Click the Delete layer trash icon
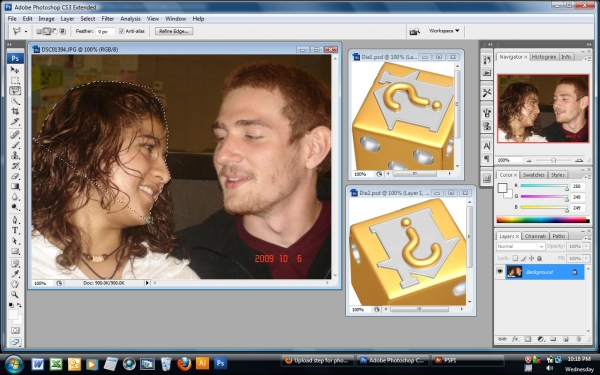 pos(579,339)
